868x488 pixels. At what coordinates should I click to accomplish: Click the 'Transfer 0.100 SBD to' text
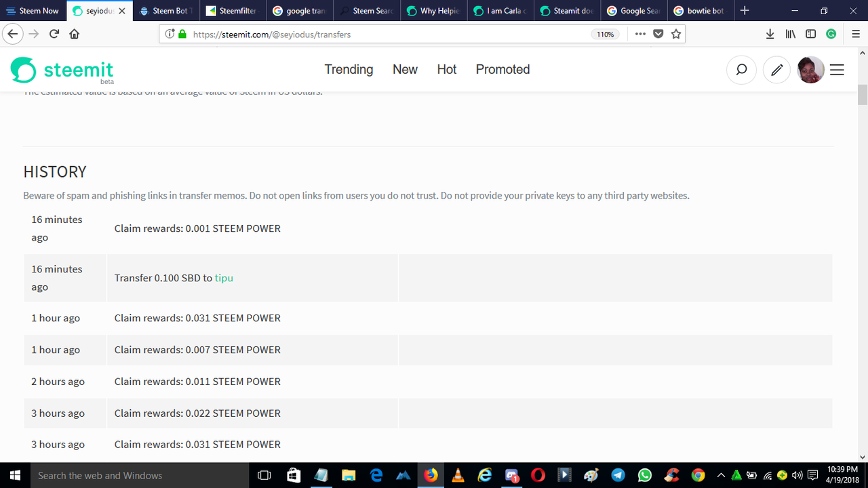(163, 278)
